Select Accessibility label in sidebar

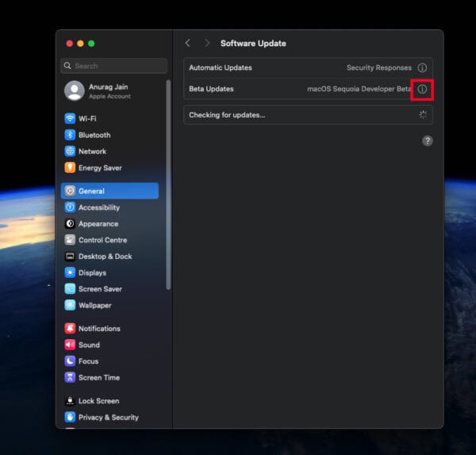coord(99,207)
